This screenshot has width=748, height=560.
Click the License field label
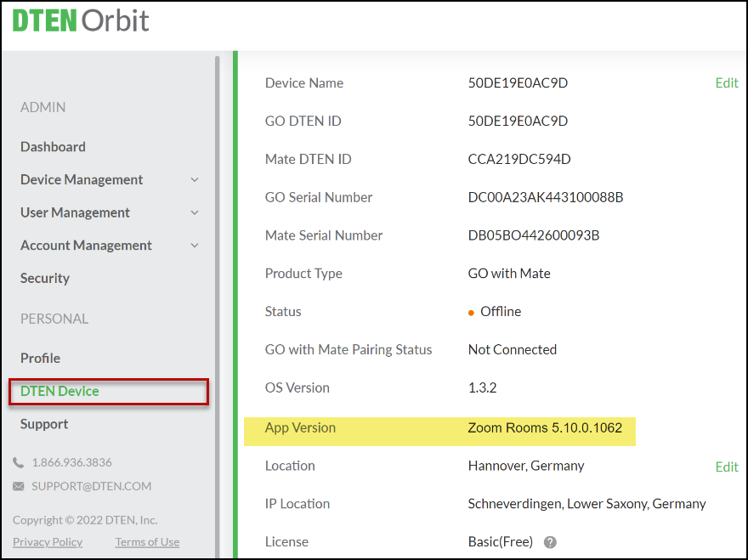[x=286, y=542]
